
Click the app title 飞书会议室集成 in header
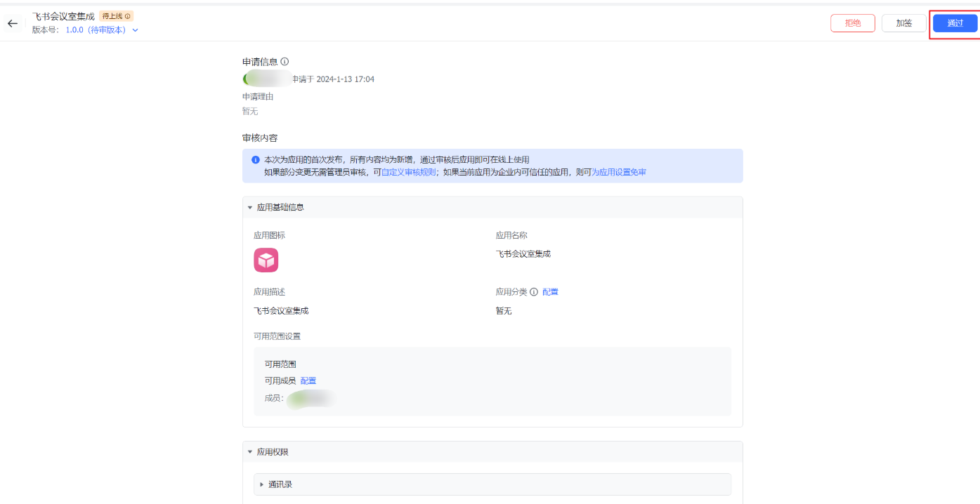tap(63, 16)
